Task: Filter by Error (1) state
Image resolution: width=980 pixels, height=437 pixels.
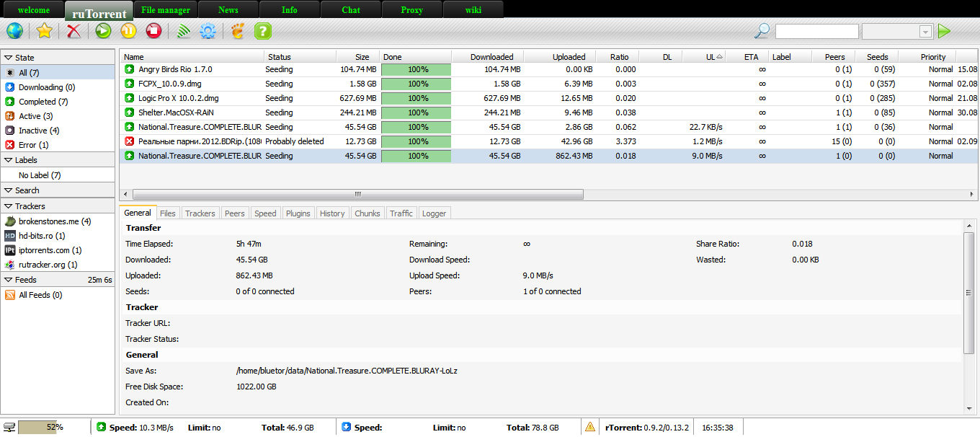Action: pos(58,145)
